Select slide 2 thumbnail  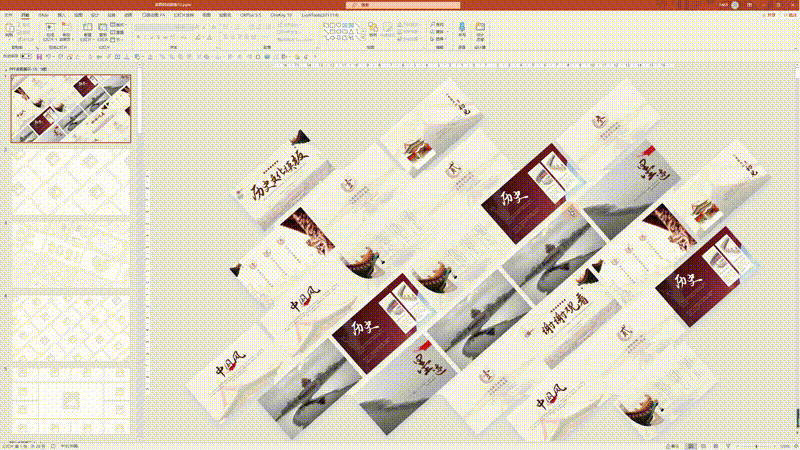click(71, 182)
